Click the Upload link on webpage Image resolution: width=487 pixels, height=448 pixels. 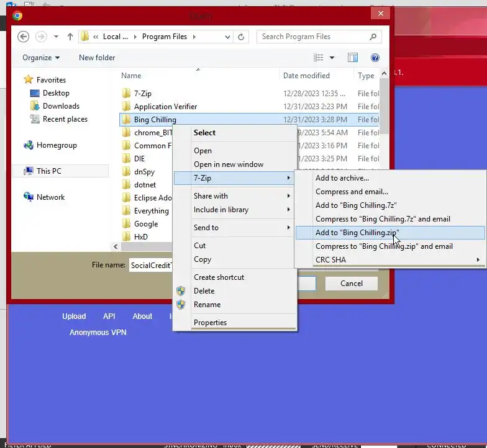pyautogui.click(x=74, y=316)
